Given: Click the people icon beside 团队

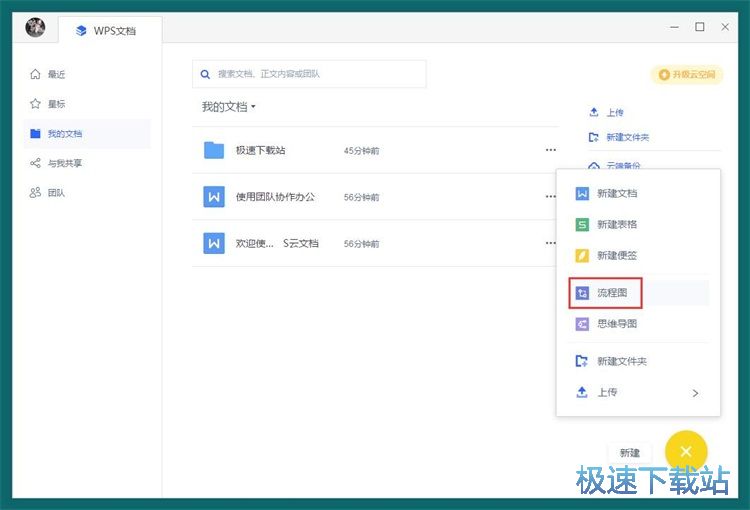Looking at the screenshot, I should click(x=35, y=193).
